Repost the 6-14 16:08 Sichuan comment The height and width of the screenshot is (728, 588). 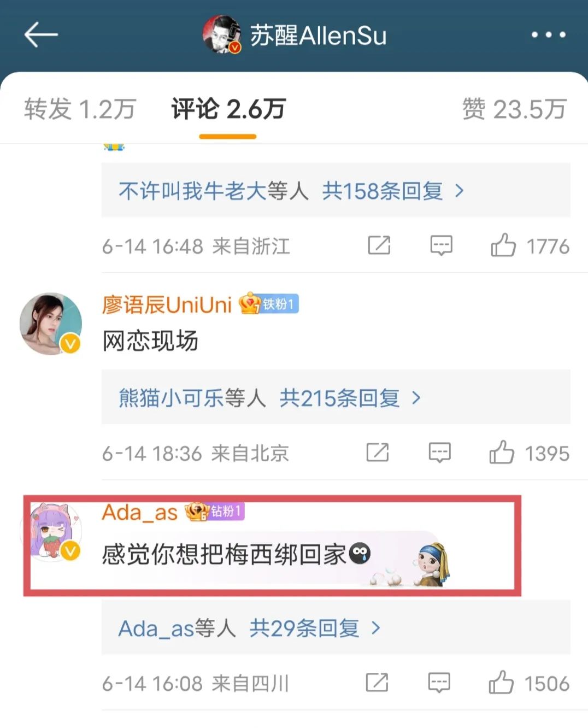(377, 683)
